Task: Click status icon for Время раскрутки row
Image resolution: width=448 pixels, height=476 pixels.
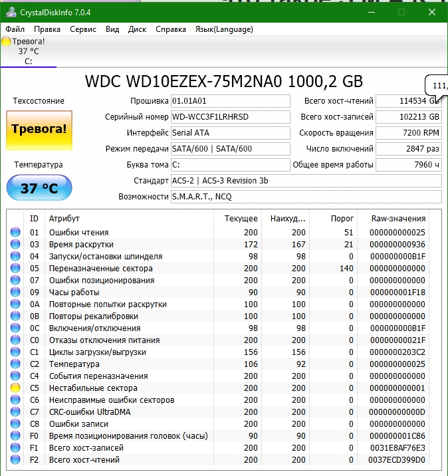Action: click(15, 244)
